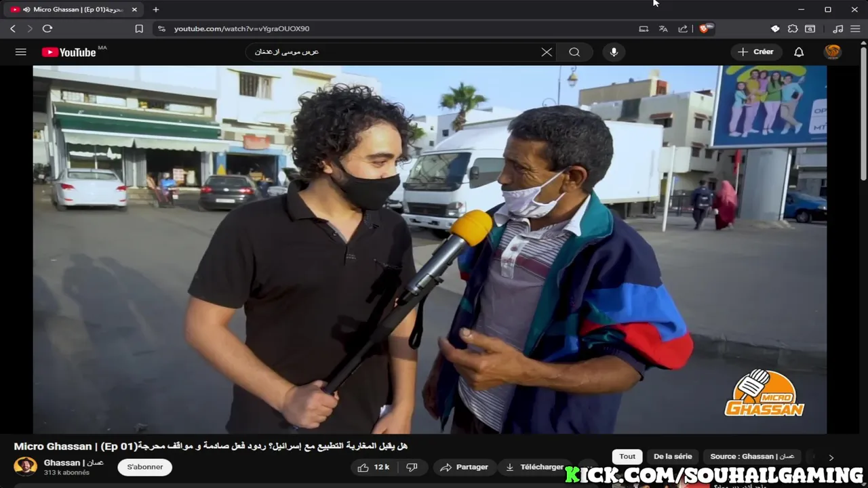This screenshot has height=488, width=868.
Task: Select the Tout filter chip
Action: [x=627, y=457]
